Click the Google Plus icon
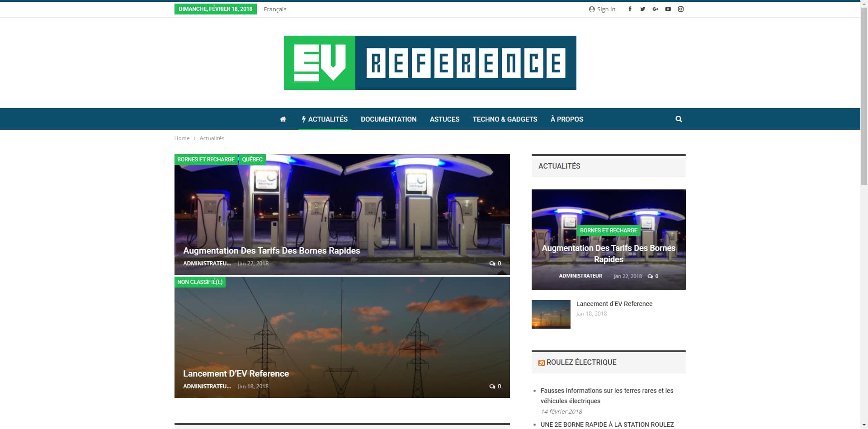Screen dimensions: 868x429 click(655, 9)
